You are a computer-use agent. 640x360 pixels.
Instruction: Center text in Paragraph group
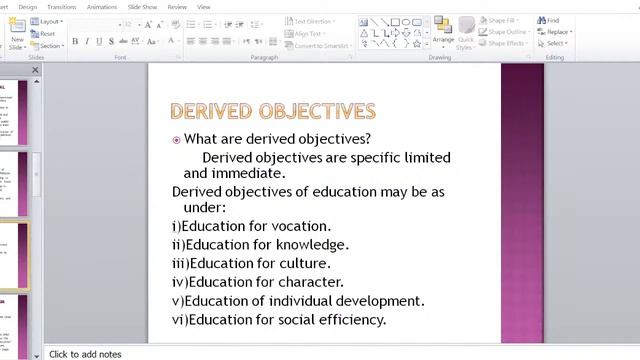tap(203, 41)
